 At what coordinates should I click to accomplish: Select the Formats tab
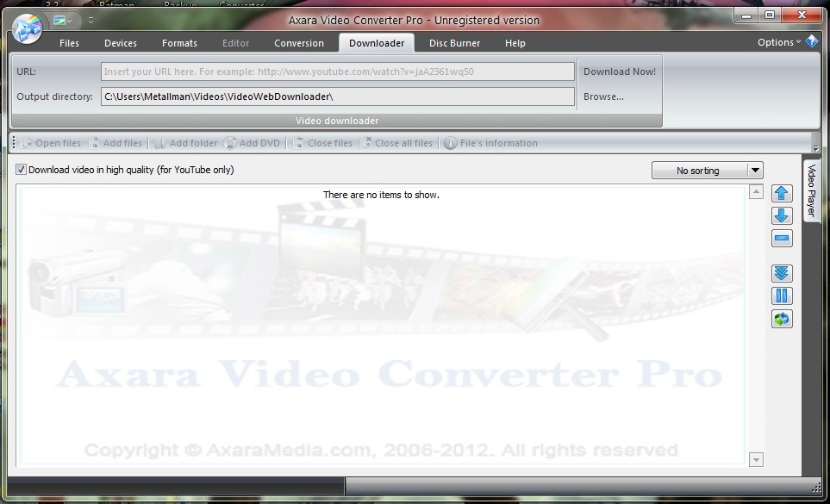pos(179,43)
